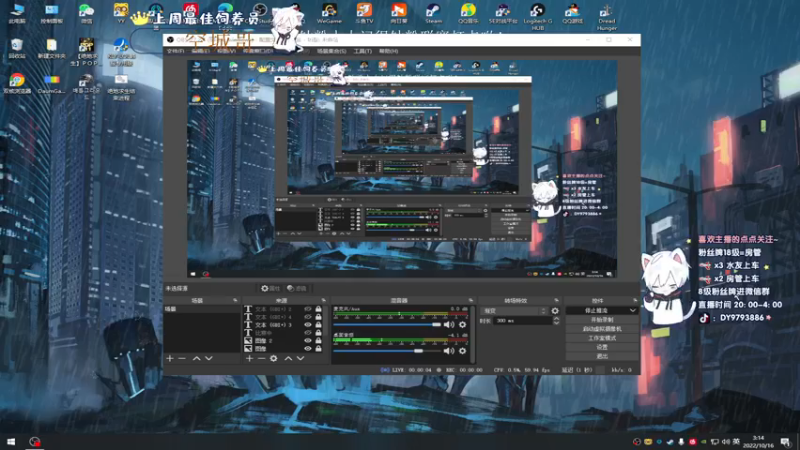Click the volume icon in system tray
This screenshot has width=800, height=450.
[726, 442]
